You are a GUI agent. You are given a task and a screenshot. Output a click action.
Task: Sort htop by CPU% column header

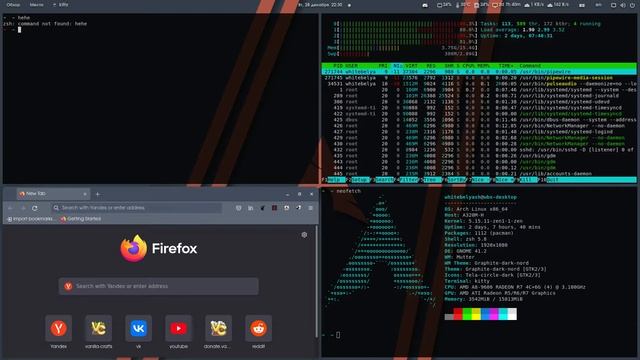[469, 66]
